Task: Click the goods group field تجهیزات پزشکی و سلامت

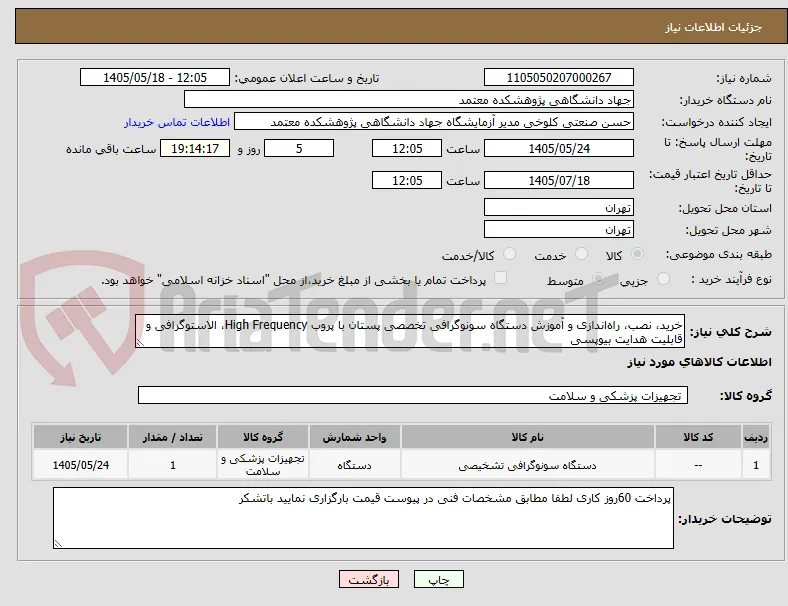Action: coord(413,395)
